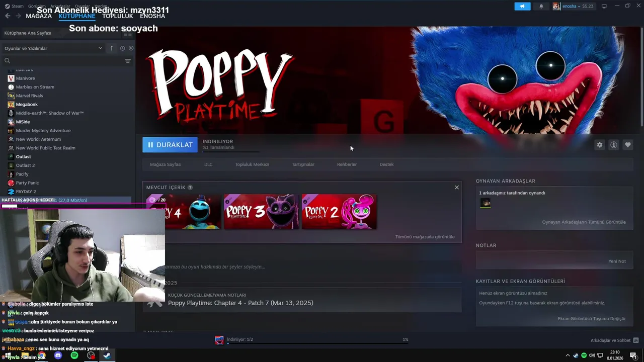This screenshot has height=362, width=644.
Task: Click the main page scrollbar
Action: tap(641, 76)
